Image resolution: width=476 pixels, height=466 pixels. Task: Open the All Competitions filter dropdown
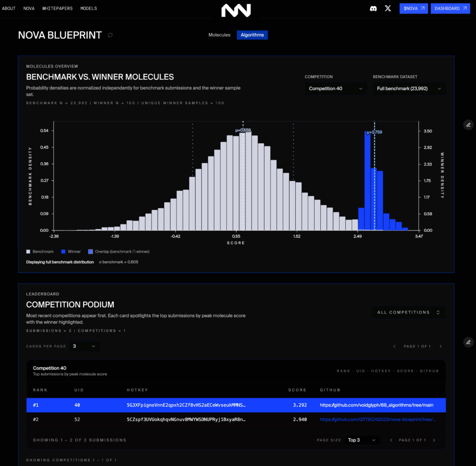pyautogui.click(x=409, y=312)
